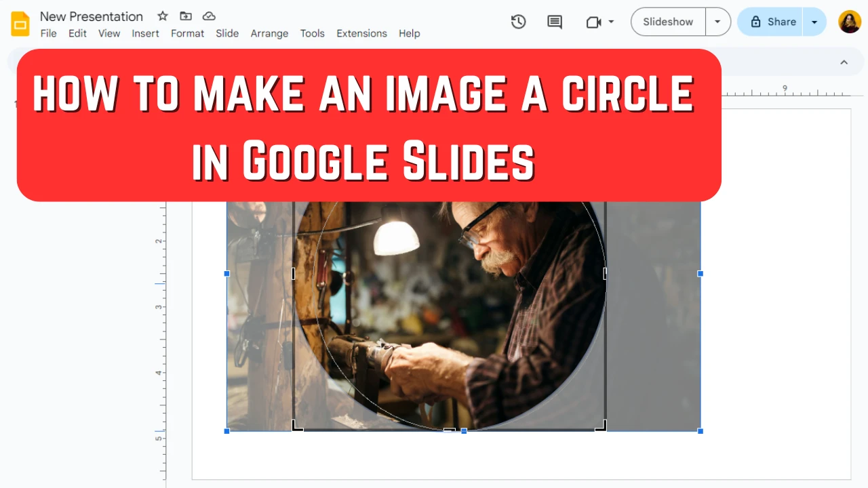See document status via cloud icon
This screenshot has height=488, width=868.
click(x=208, y=16)
